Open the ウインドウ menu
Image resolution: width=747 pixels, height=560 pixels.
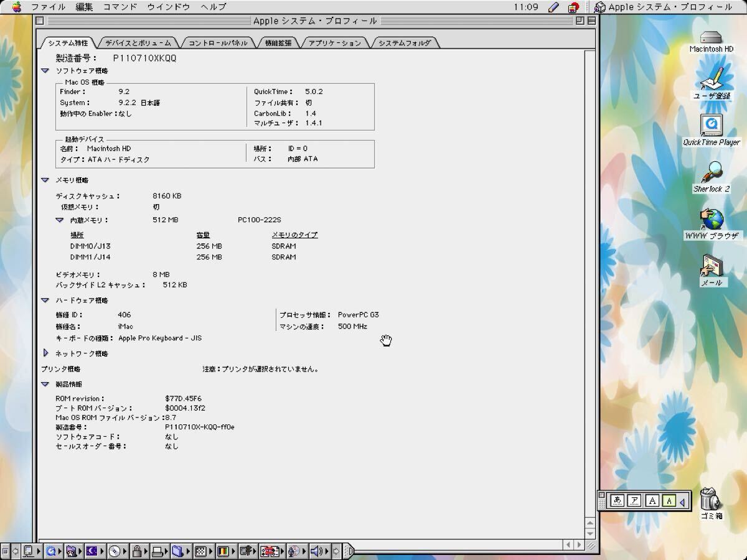point(169,7)
